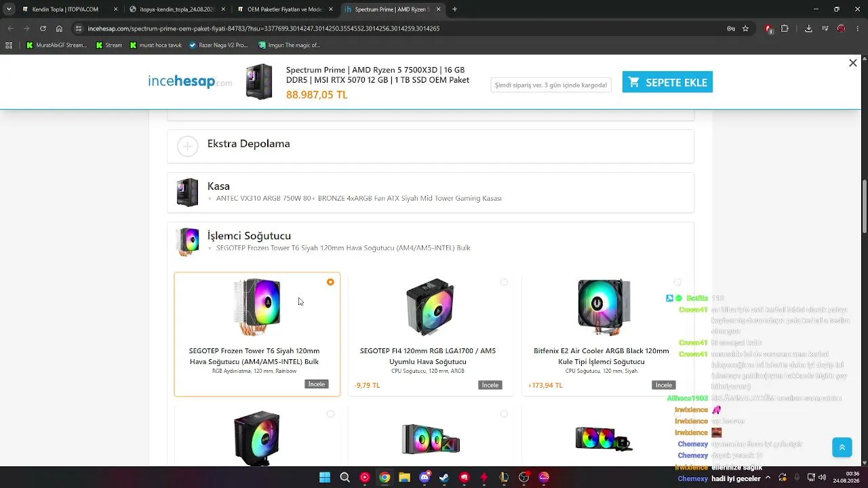Add the Spectrum Prime package to cart

tap(667, 82)
